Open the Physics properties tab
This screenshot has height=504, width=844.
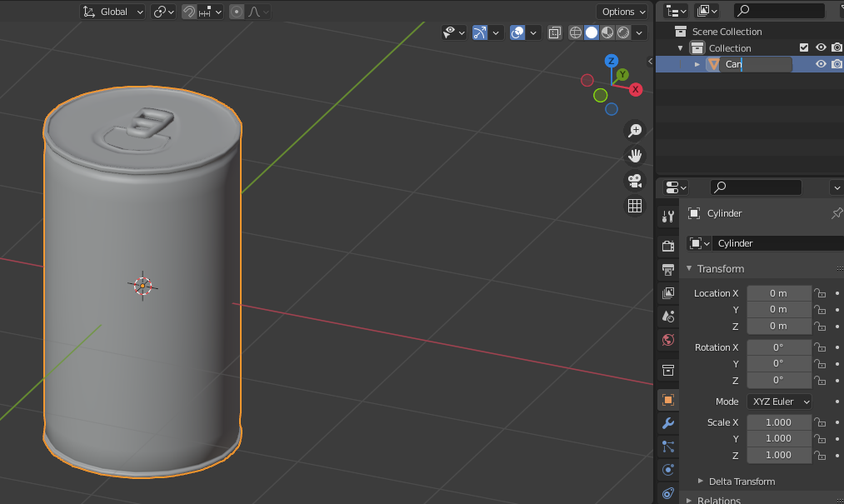point(667,470)
